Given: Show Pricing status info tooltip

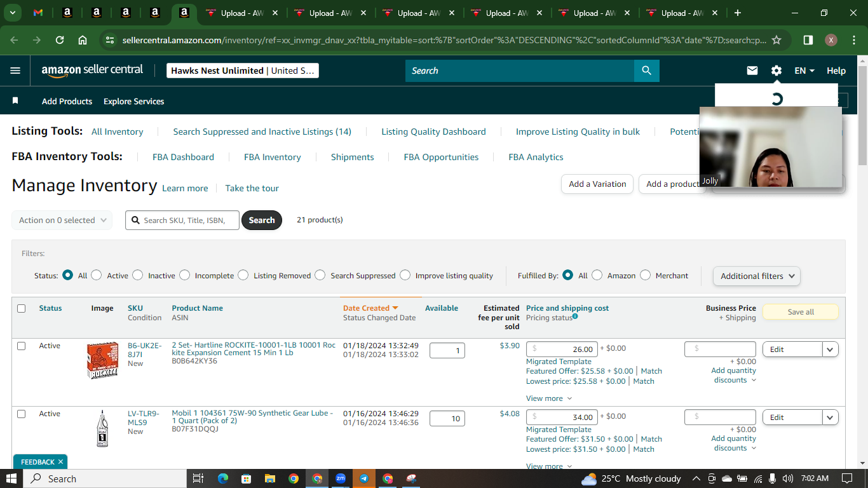Looking at the screenshot, I should click(575, 316).
